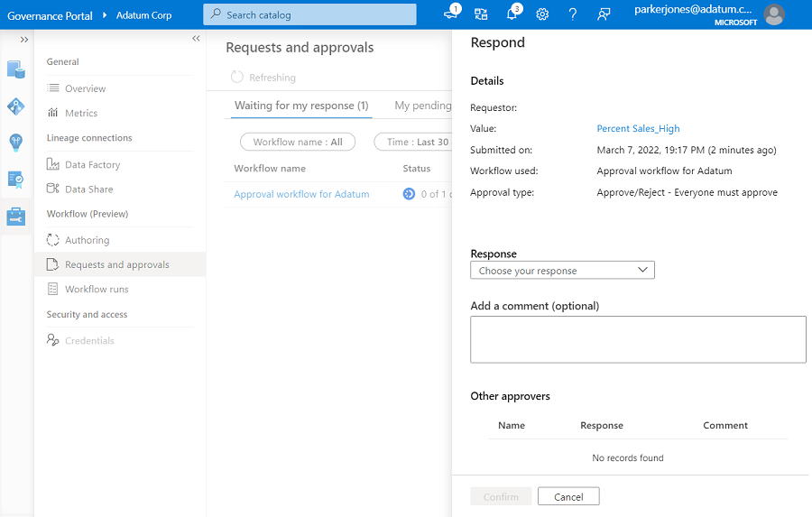
Task: Open the feedback person icon
Action: (604, 14)
